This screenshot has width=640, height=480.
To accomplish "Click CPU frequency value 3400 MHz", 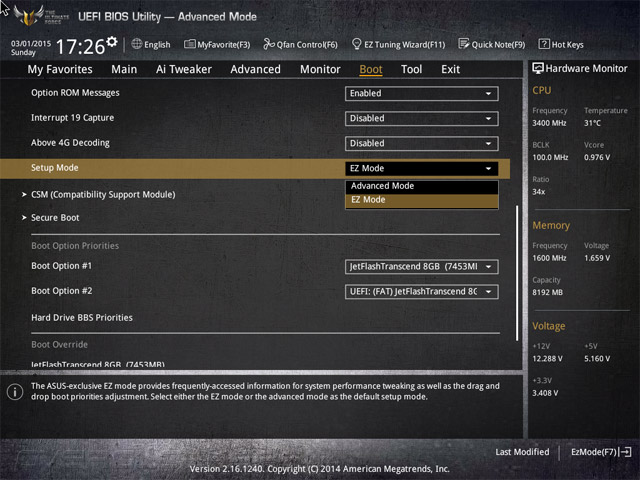I will [549, 123].
